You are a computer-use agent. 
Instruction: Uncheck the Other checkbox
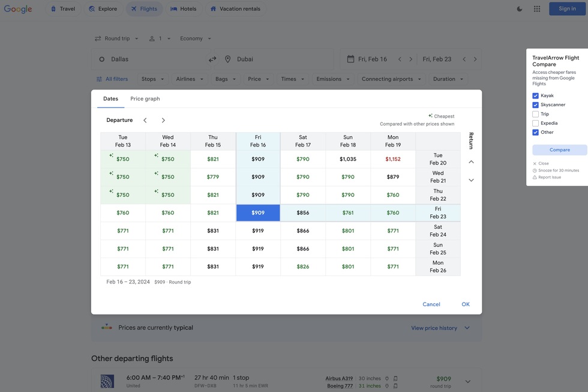click(535, 132)
